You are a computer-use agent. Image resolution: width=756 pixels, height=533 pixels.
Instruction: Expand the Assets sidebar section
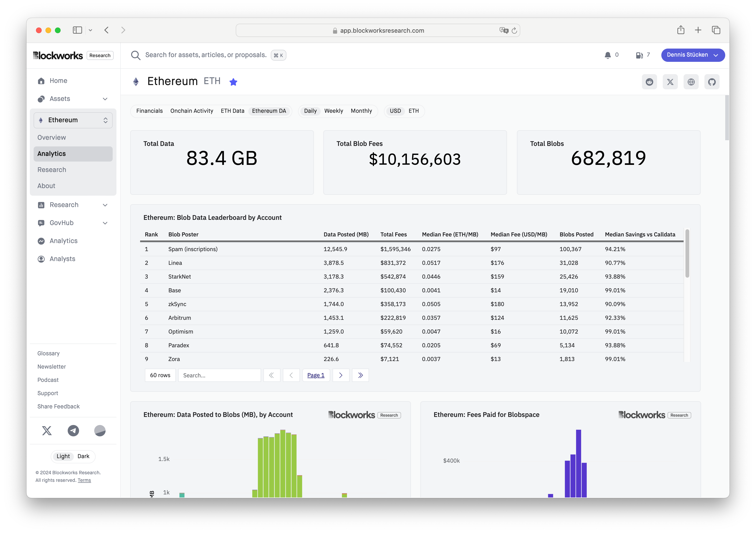click(x=105, y=99)
